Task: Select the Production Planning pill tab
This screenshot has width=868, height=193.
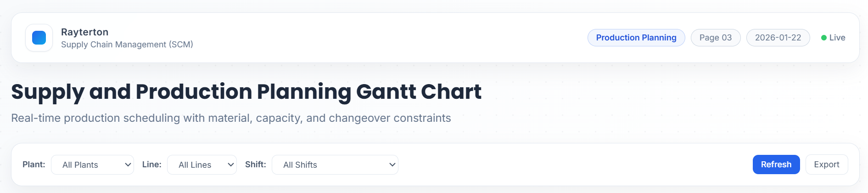Action: click(636, 38)
